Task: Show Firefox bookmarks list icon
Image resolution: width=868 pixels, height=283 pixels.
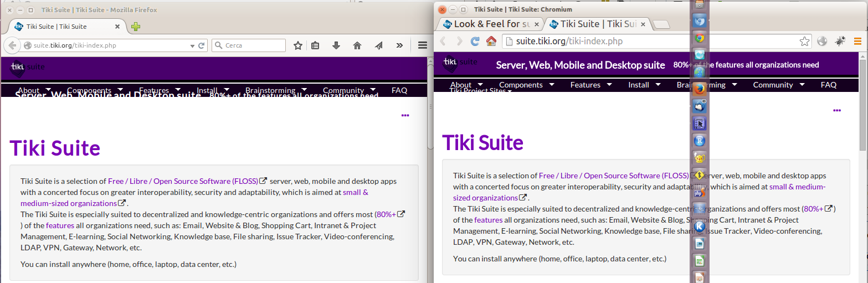Action: tap(315, 45)
